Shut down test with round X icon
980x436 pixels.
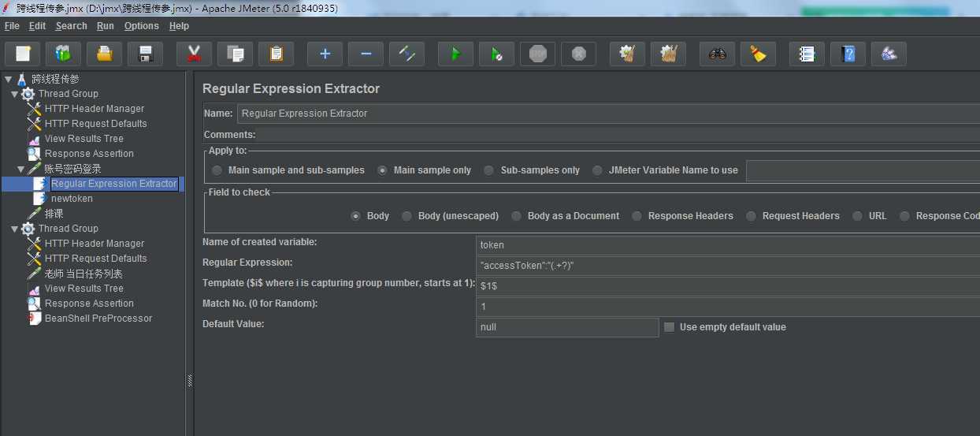point(578,54)
